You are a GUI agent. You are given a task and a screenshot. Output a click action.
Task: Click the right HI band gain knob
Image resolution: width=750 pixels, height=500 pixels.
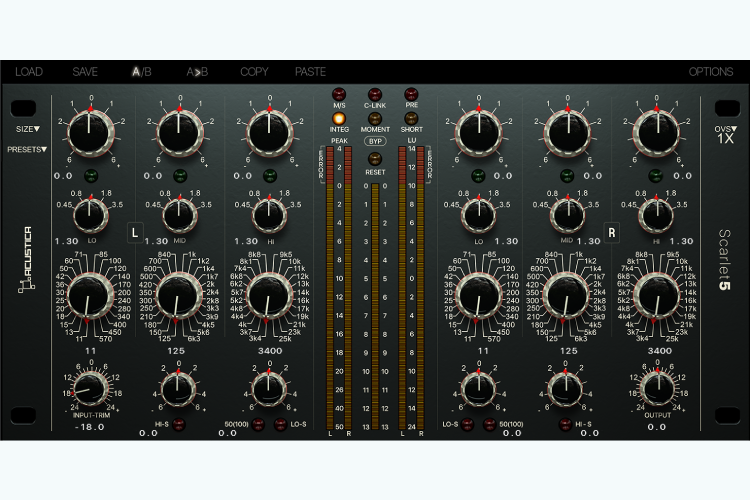[657, 133]
